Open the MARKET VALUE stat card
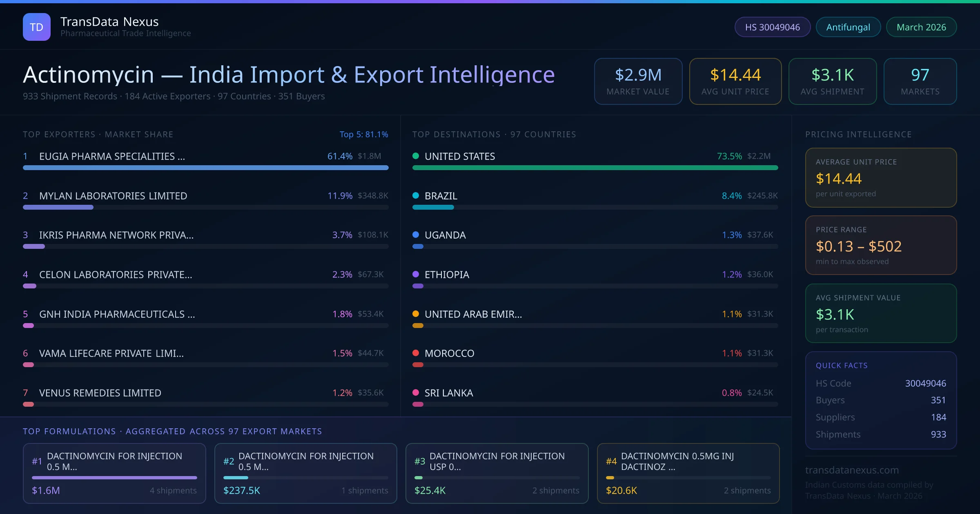The height and width of the screenshot is (514, 980). [638, 81]
